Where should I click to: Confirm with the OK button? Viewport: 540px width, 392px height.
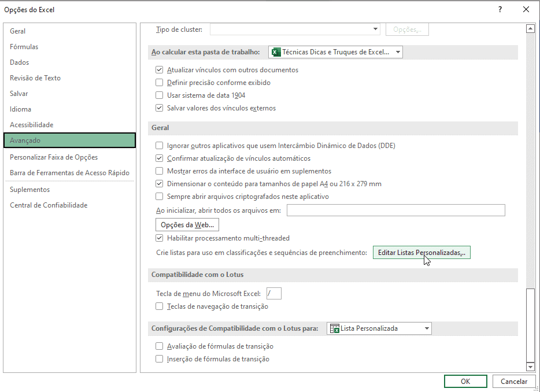click(x=465, y=382)
